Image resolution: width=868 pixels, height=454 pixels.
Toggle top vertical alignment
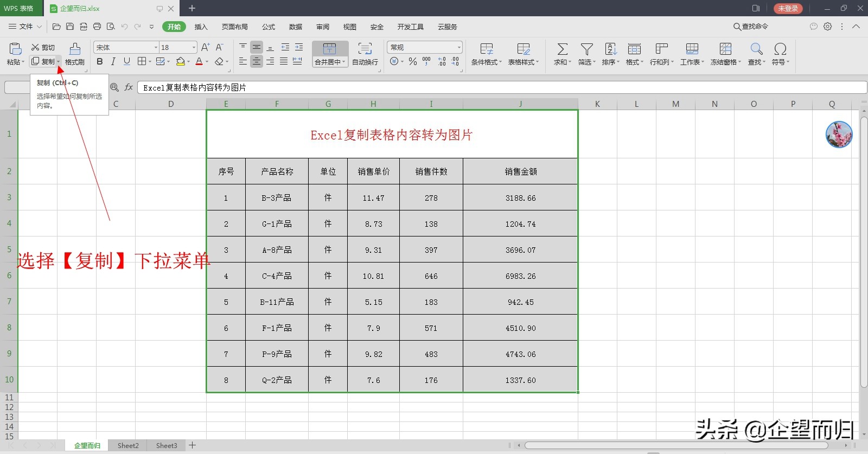(243, 47)
